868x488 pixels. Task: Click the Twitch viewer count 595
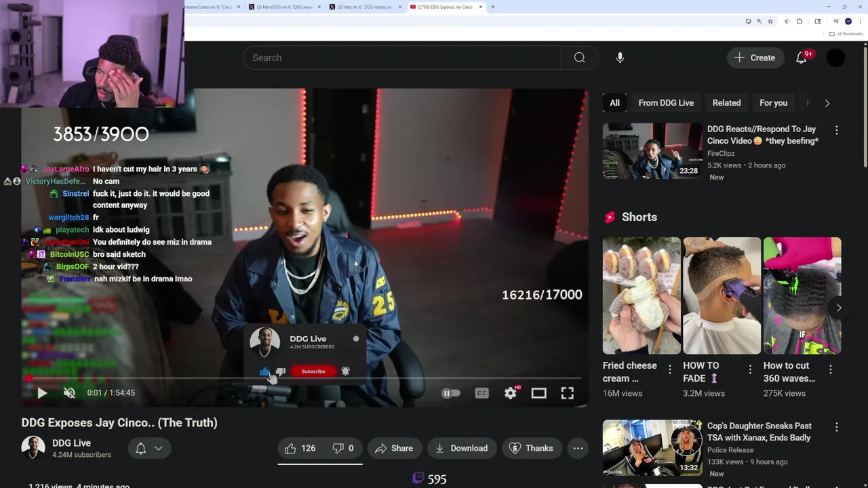coord(430,479)
